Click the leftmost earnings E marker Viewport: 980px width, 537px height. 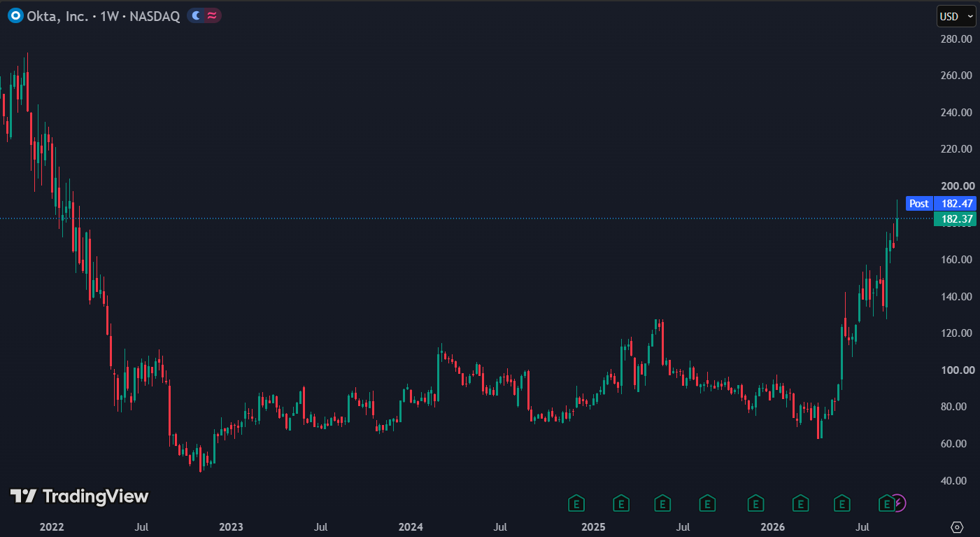click(576, 503)
